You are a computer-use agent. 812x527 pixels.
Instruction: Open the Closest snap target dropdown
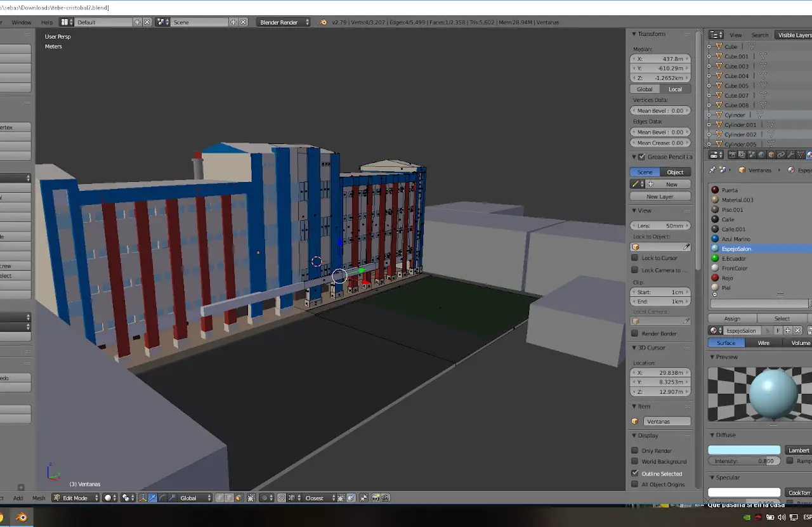320,498
